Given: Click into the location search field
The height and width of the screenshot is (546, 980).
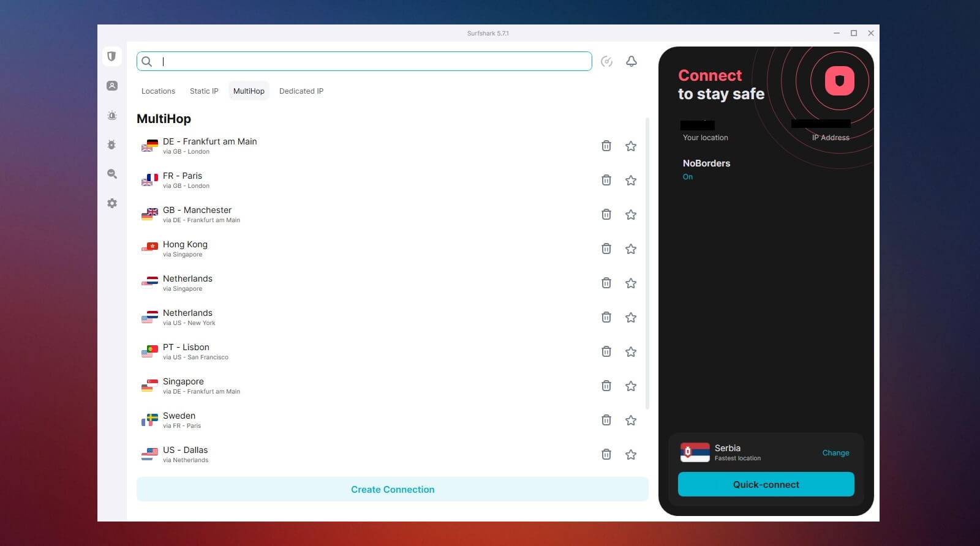Looking at the screenshot, I should (367, 61).
